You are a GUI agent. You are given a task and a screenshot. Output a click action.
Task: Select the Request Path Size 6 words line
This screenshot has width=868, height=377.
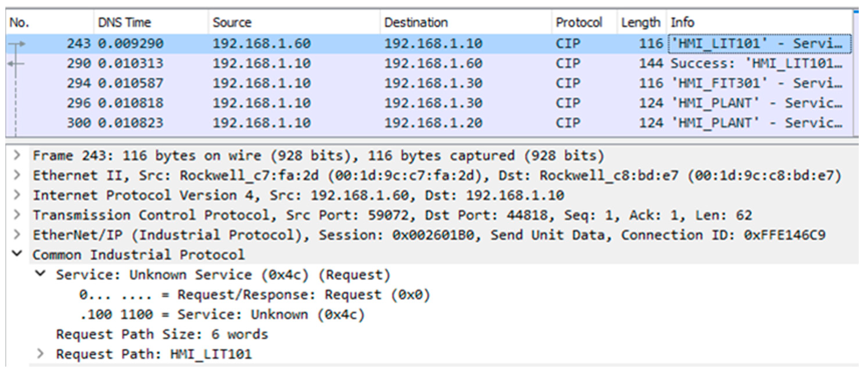pos(162,334)
